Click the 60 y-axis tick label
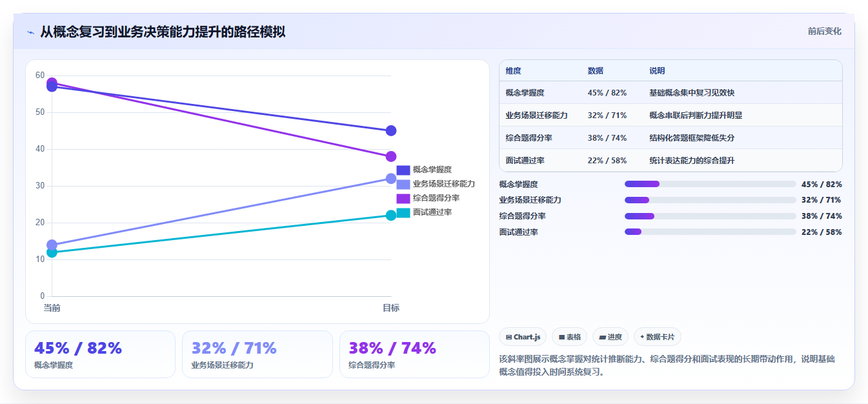 pyautogui.click(x=40, y=76)
